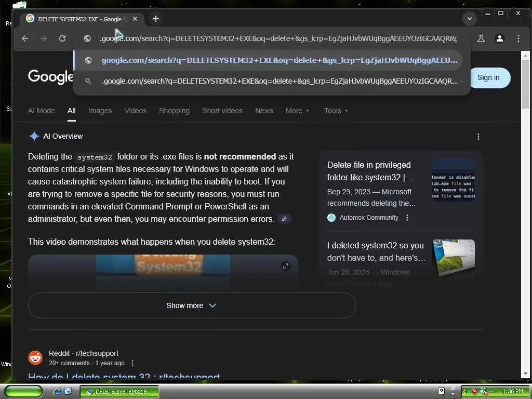
Task: Select the highlighted blue URL suggestion
Action: click(x=268, y=60)
